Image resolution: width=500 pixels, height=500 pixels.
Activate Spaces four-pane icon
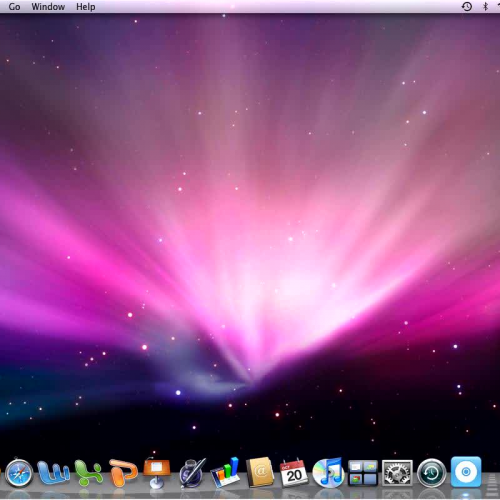(363, 473)
